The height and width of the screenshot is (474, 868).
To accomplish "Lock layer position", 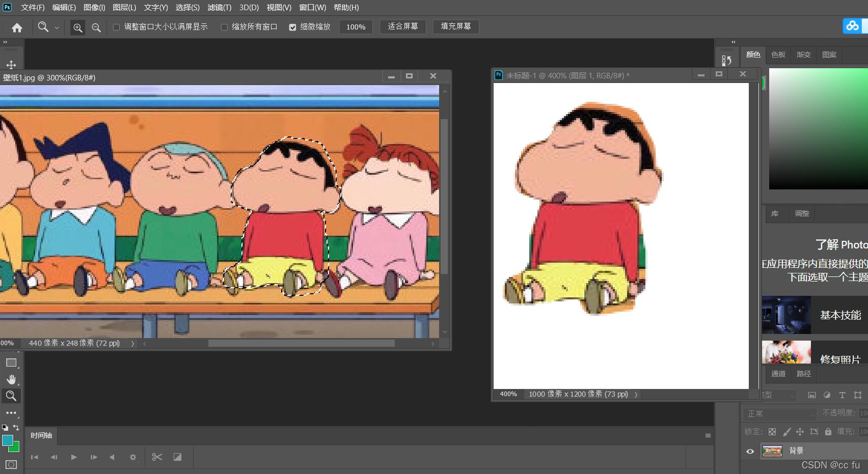I will coord(800,432).
